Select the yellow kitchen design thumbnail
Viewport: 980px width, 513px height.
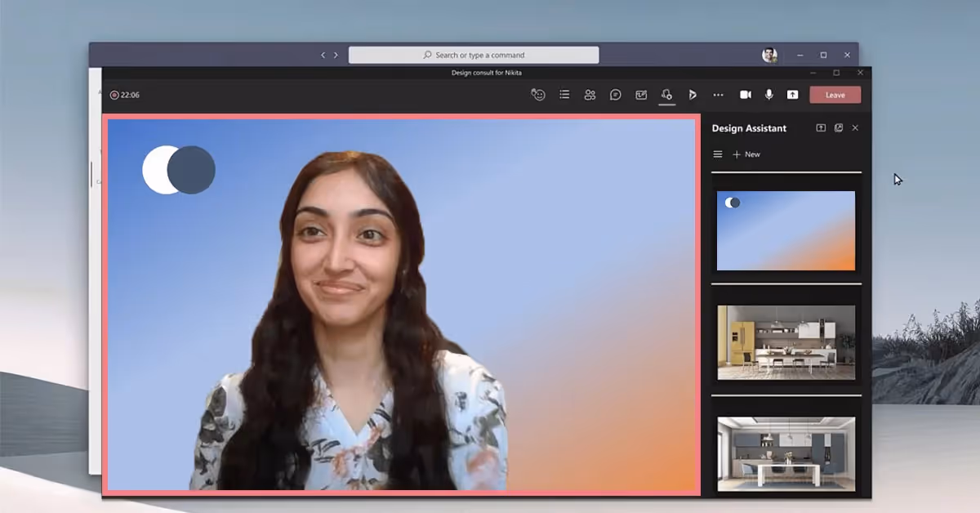click(786, 341)
